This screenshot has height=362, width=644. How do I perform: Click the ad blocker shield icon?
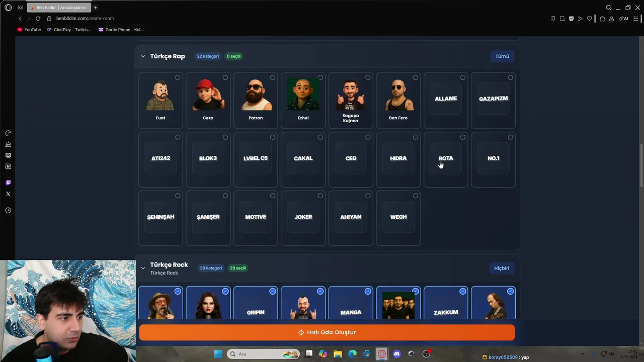click(571, 19)
